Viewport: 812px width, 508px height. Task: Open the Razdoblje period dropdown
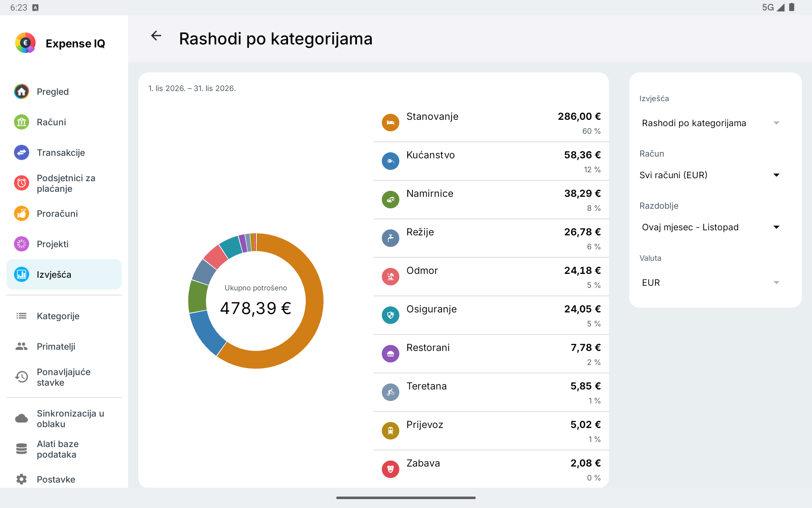click(x=710, y=227)
